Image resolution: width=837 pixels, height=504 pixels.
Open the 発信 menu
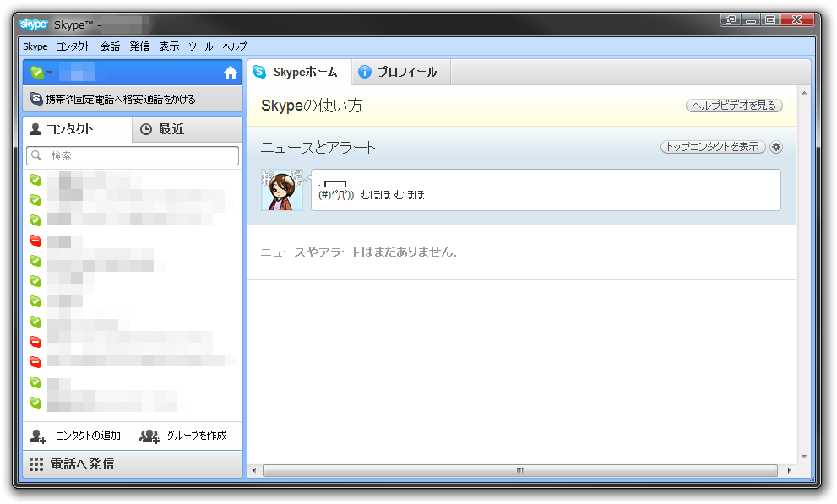click(x=139, y=46)
